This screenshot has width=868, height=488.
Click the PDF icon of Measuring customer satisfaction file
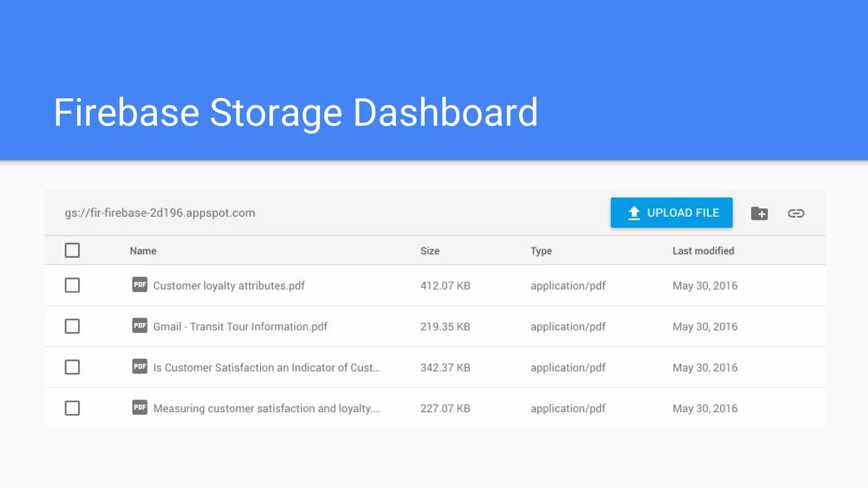(139, 408)
